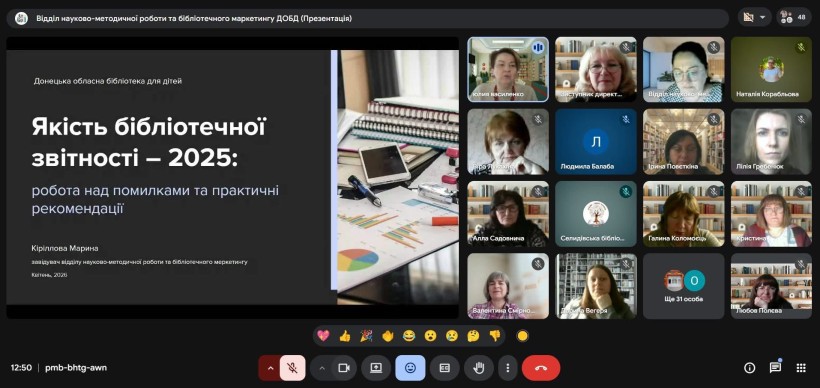
Task: Click presenter name Кіріллова Марина on slide
Action: pos(65,248)
